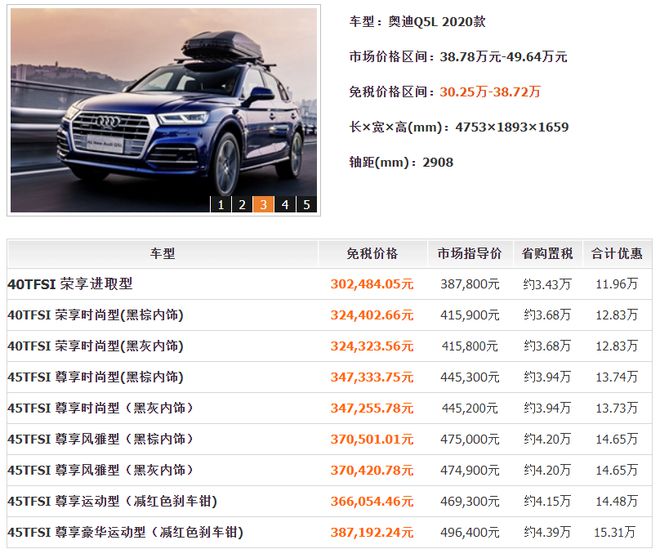
Task: Click wheelbase value 2908
Action: point(438,162)
